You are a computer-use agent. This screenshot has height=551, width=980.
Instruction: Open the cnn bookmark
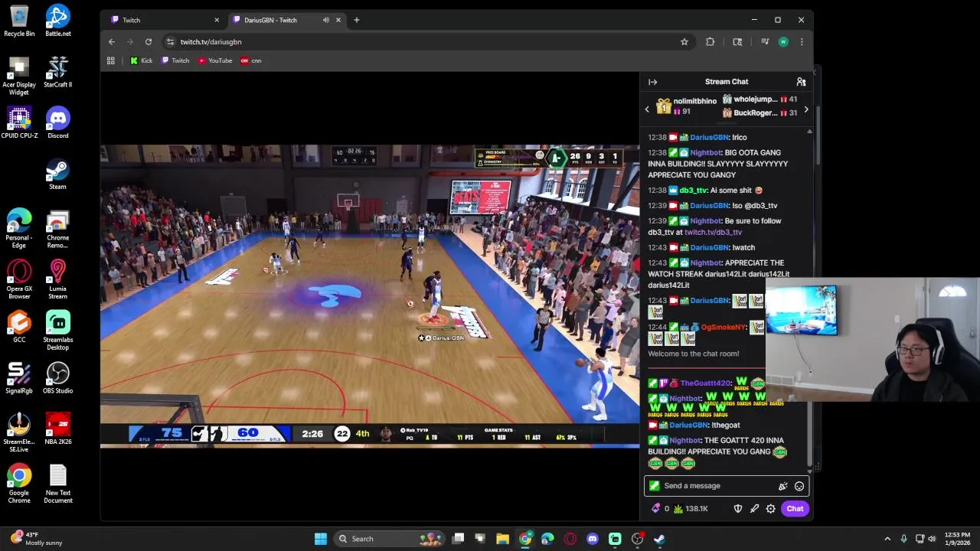(x=250, y=60)
